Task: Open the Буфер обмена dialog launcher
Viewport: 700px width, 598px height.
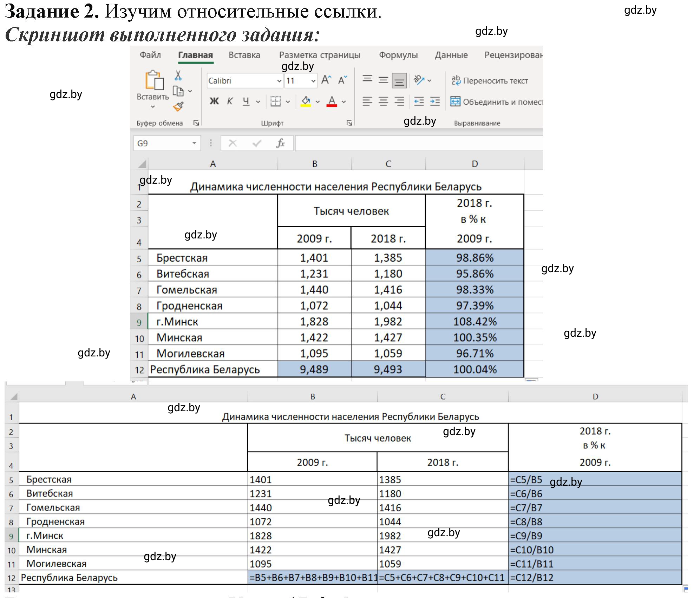Action: [196, 123]
